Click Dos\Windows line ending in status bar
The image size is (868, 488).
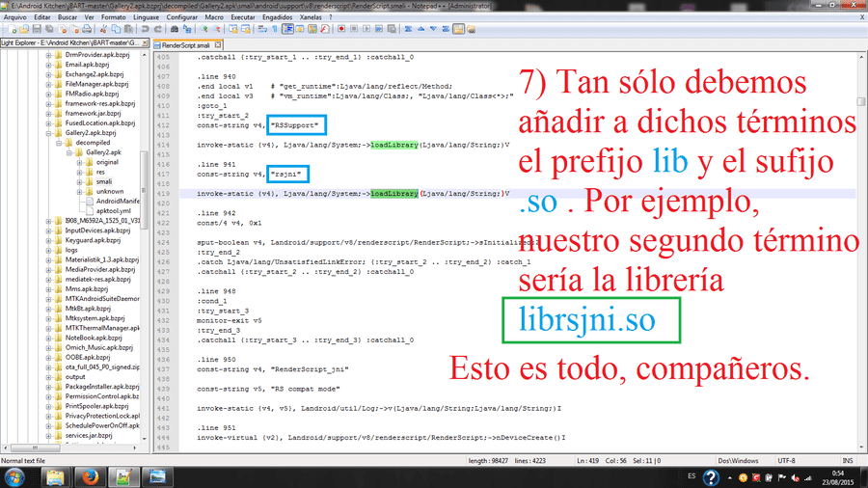pos(738,460)
